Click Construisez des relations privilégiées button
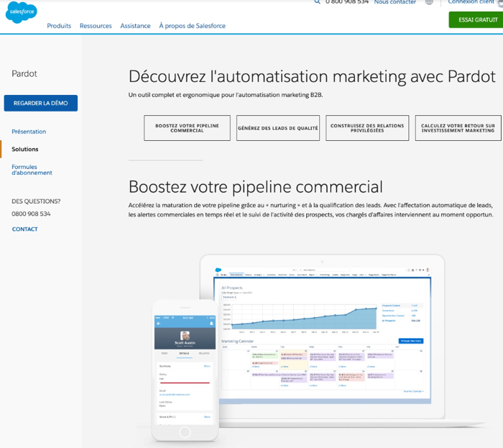This screenshot has width=503, height=448. tap(367, 128)
